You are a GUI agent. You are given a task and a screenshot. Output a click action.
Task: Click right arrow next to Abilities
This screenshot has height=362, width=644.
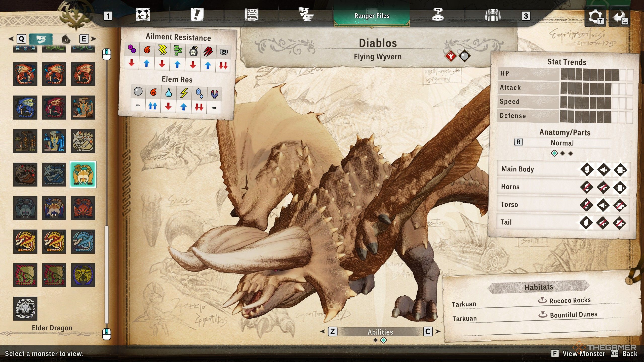click(438, 332)
